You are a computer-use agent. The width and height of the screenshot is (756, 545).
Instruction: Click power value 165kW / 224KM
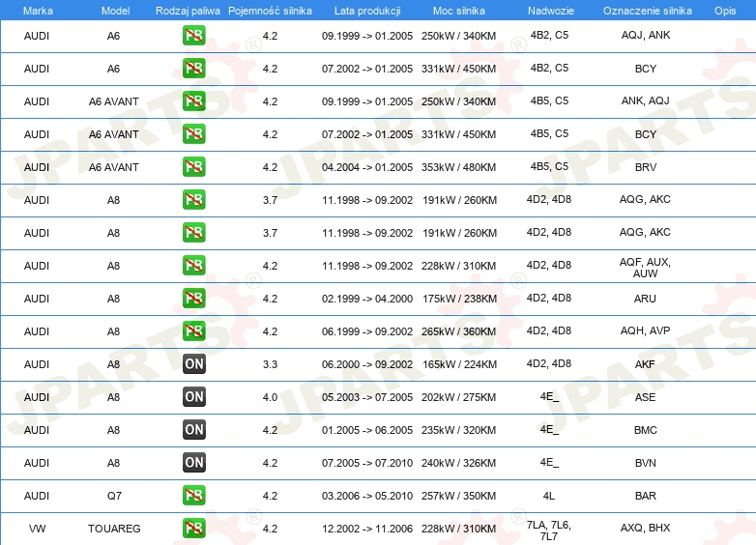tap(459, 364)
